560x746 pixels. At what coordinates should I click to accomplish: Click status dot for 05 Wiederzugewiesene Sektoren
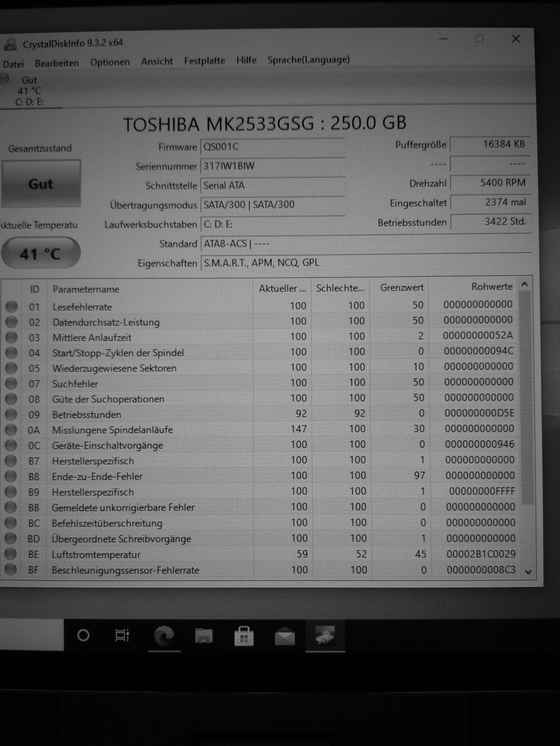(11, 368)
